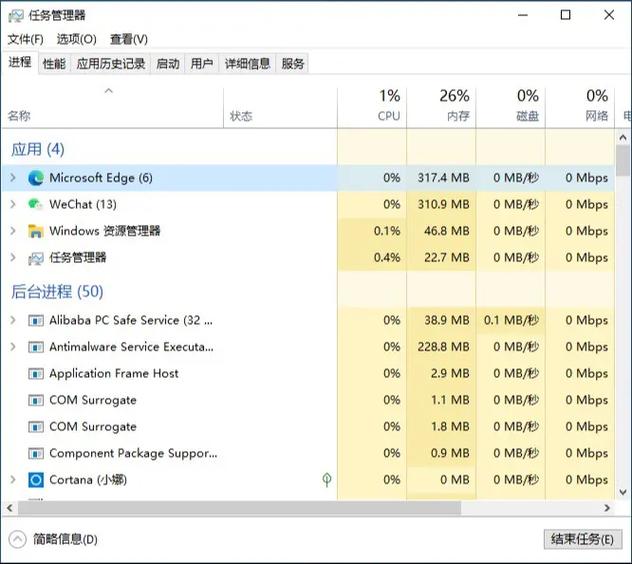This screenshot has width=632, height=564.
Task: Open the 选项(O) menu
Action: (76, 39)
